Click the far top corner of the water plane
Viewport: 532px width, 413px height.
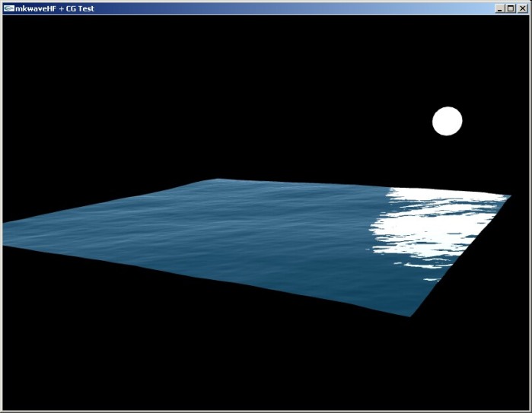click(x=218, y=181)
